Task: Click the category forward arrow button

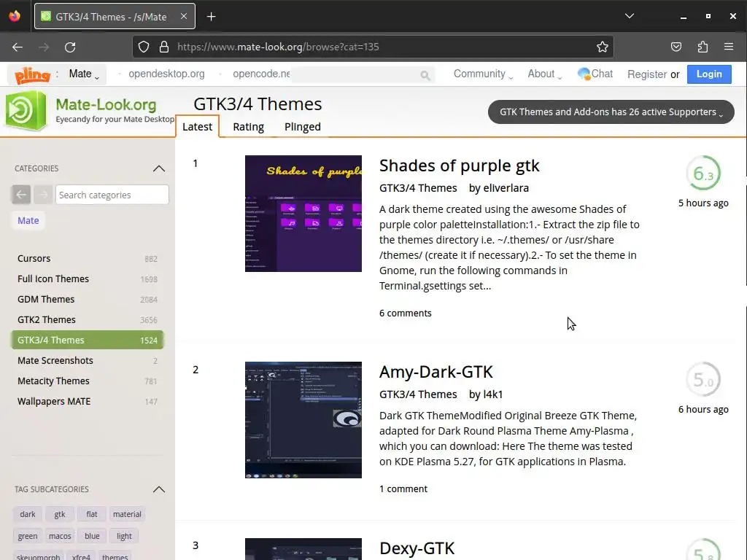Action: pyautogui.click(x=43, y=194)
